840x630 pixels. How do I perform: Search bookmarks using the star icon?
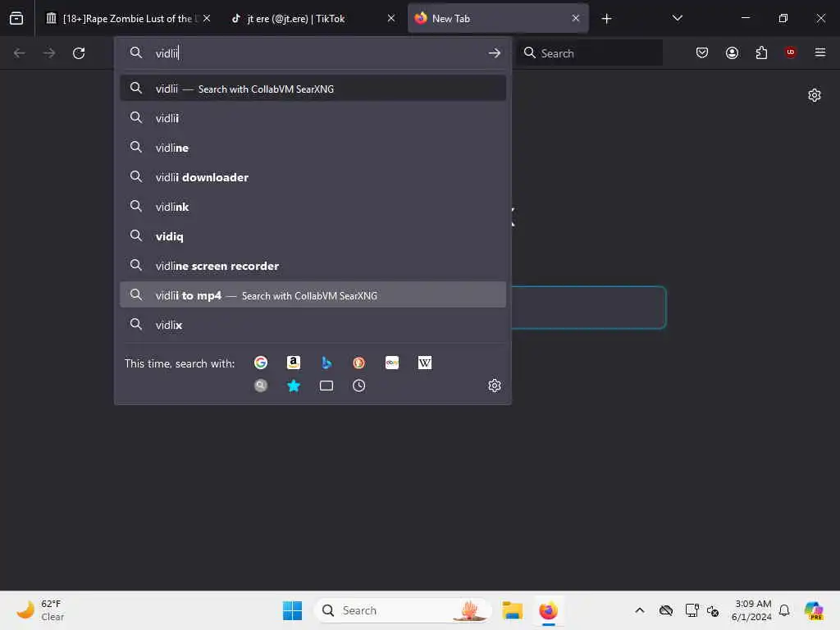tap(293, 386)
